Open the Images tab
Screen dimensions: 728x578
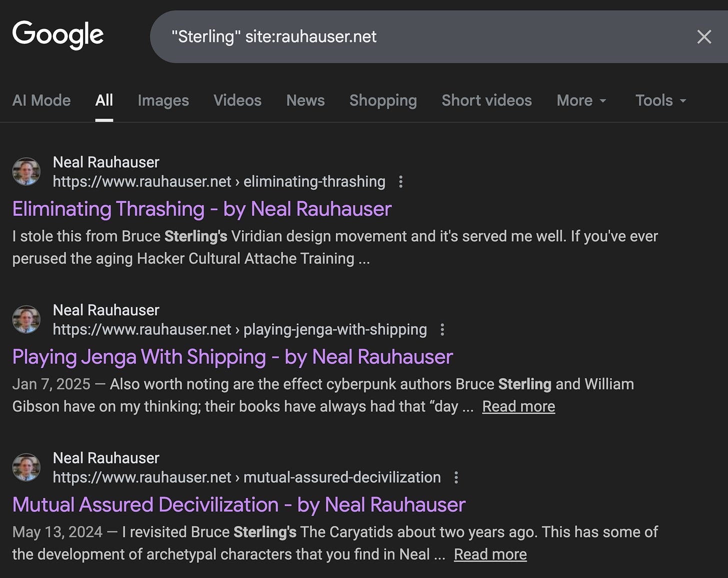(163, 100)
